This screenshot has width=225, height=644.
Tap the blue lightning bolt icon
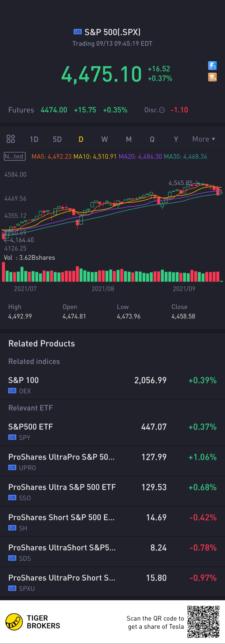(212, 66)
